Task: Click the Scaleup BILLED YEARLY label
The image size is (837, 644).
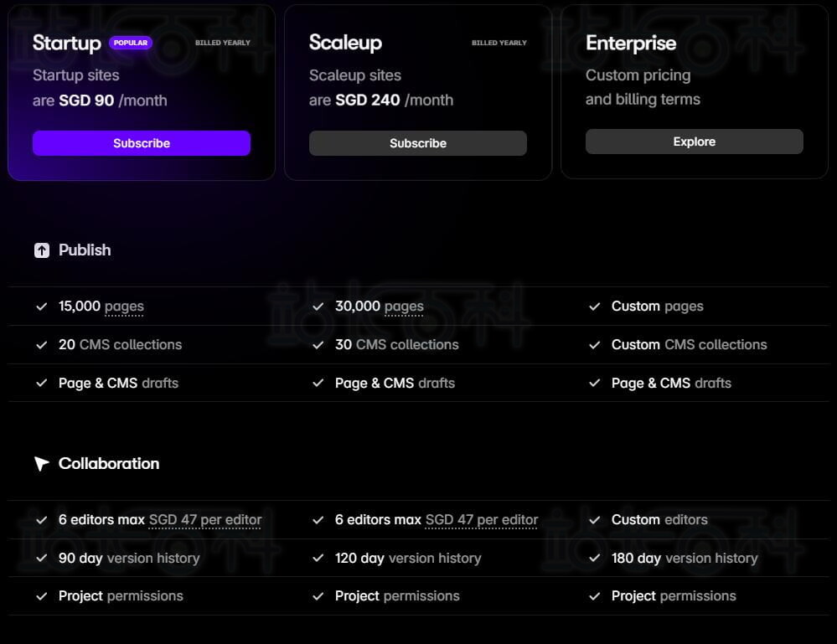Action: tap(499, 43)
